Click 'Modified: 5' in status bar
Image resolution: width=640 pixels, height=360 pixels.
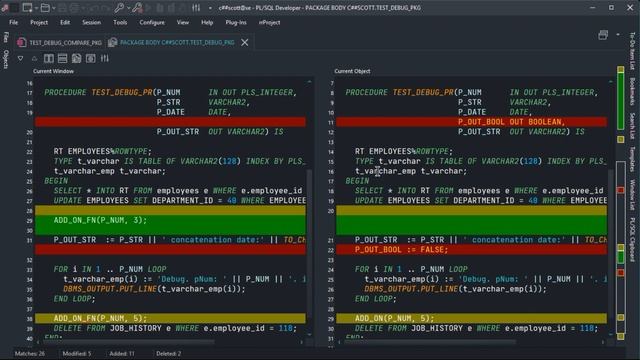coord(77,353)
